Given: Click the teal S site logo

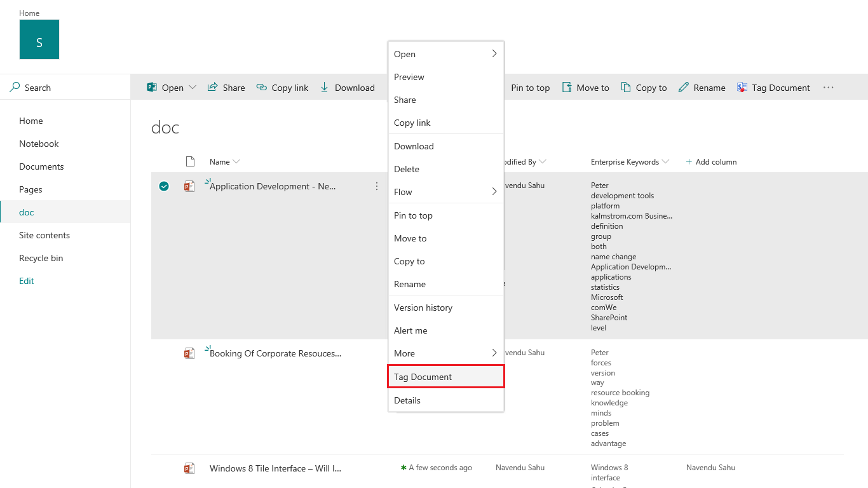Looking at the screenshot, I should (39, 39).
